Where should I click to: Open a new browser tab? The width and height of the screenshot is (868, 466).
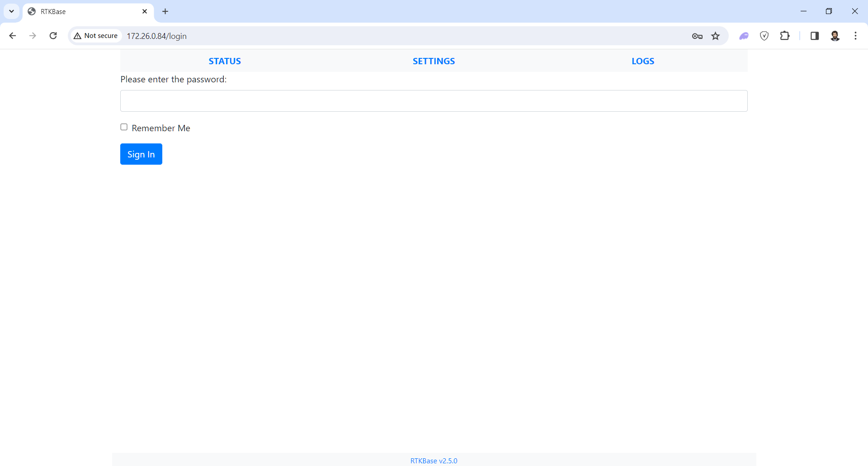click(165, 11)
